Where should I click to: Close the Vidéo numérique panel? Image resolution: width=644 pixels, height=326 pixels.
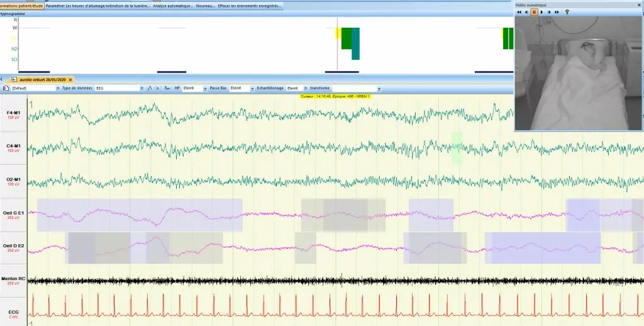point(638,4)
